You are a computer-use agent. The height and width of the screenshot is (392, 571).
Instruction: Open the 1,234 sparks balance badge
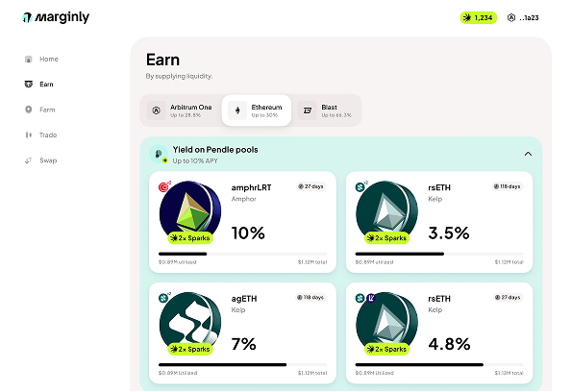click(478, 17)
